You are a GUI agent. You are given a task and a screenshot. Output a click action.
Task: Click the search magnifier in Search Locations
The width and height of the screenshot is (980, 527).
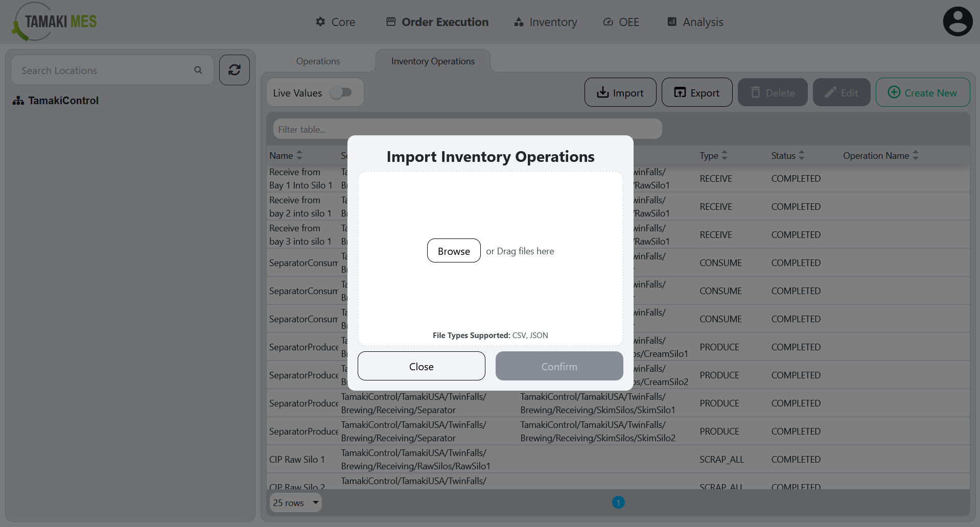click(x=198, y=70)
